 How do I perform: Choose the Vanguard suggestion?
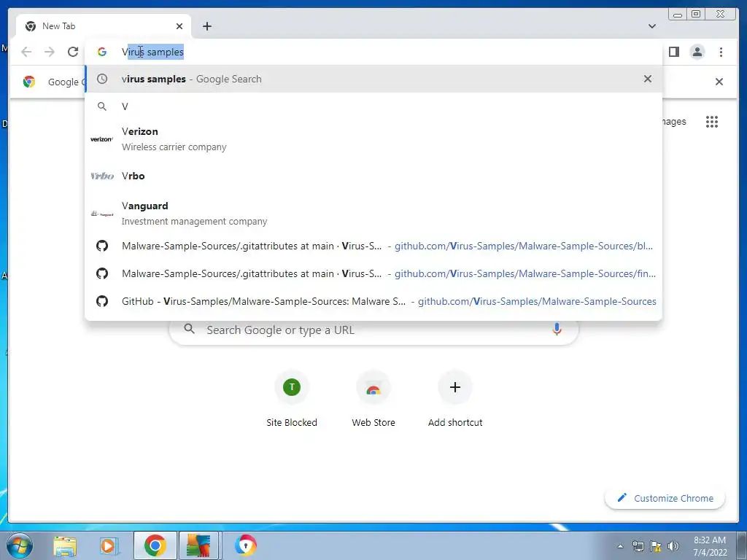373,214
